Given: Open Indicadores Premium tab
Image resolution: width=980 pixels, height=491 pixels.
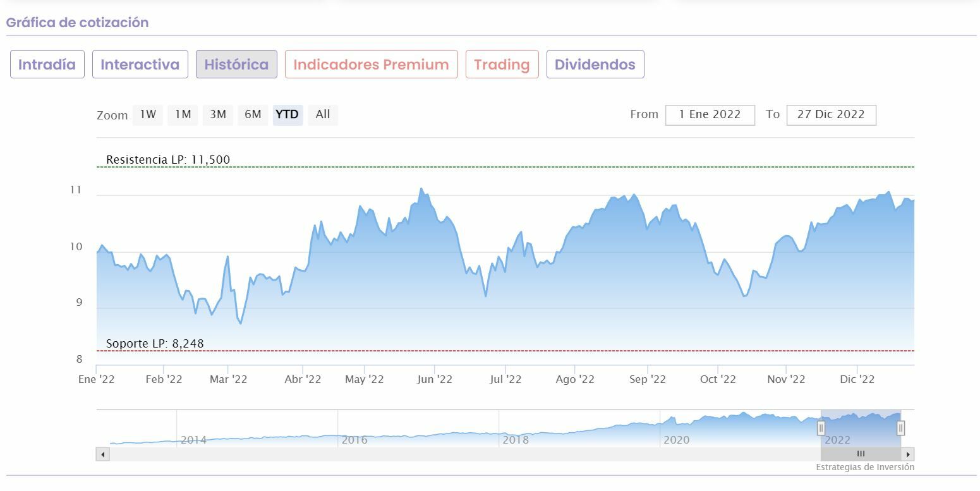Looking at the screenshot, I should (x=371, y=64).
